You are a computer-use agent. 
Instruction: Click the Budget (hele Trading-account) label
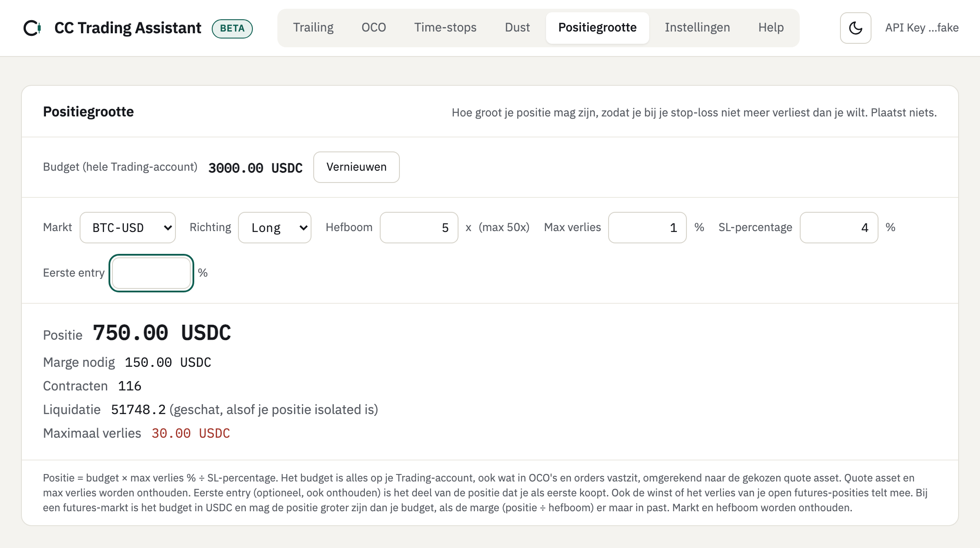coord(120,167)
